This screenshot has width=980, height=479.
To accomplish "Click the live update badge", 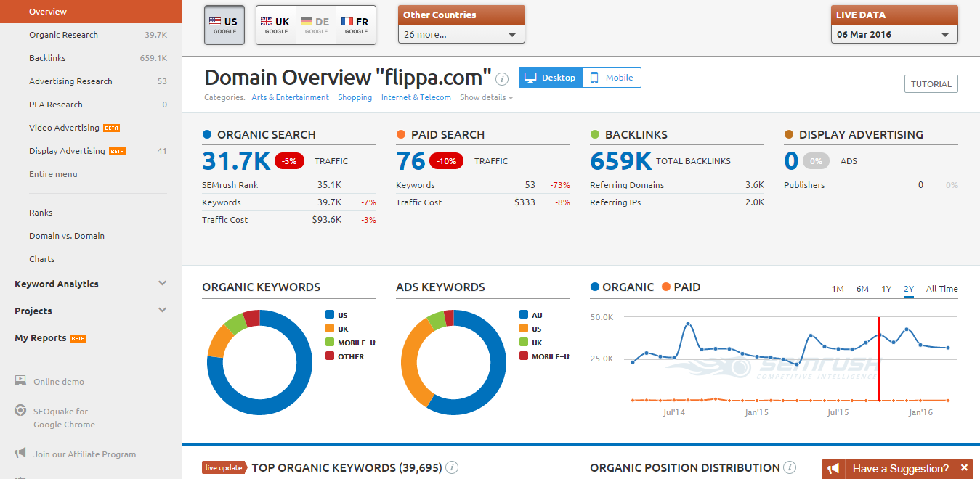I will [224, 467].
